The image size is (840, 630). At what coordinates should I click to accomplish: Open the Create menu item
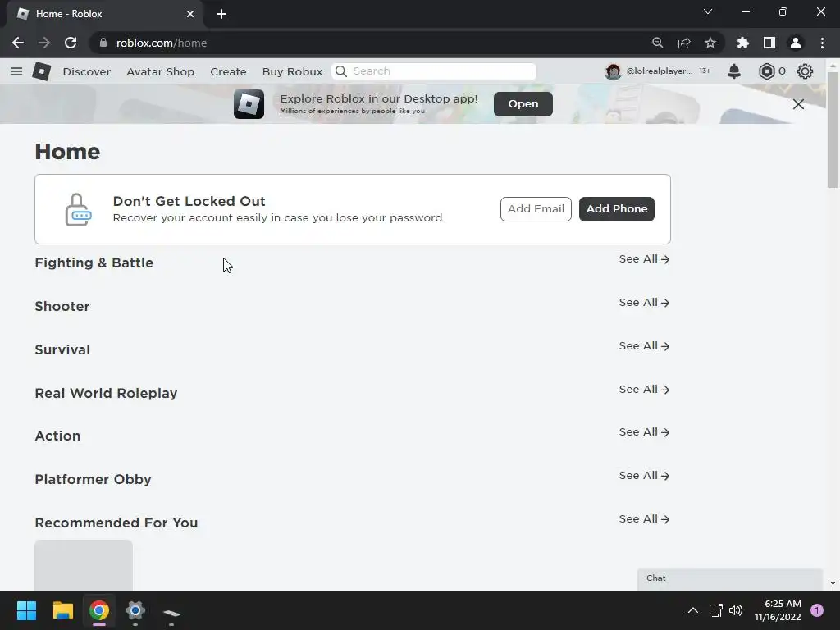click(228, 72)
